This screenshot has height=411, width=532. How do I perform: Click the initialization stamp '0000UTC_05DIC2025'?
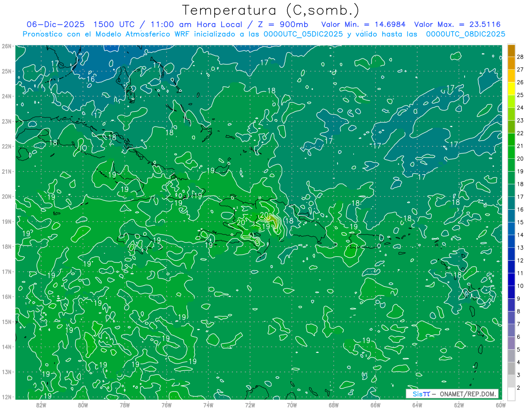coord(303,34)
